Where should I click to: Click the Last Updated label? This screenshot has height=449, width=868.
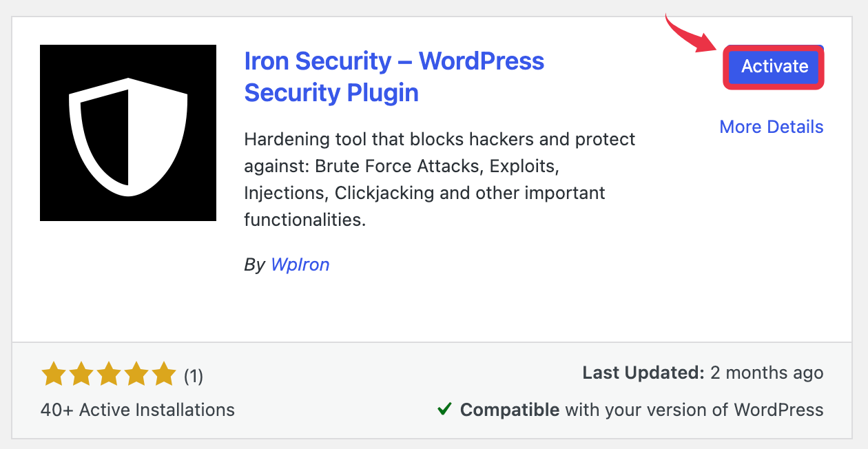pyautogui.click(x=643, y=373)
